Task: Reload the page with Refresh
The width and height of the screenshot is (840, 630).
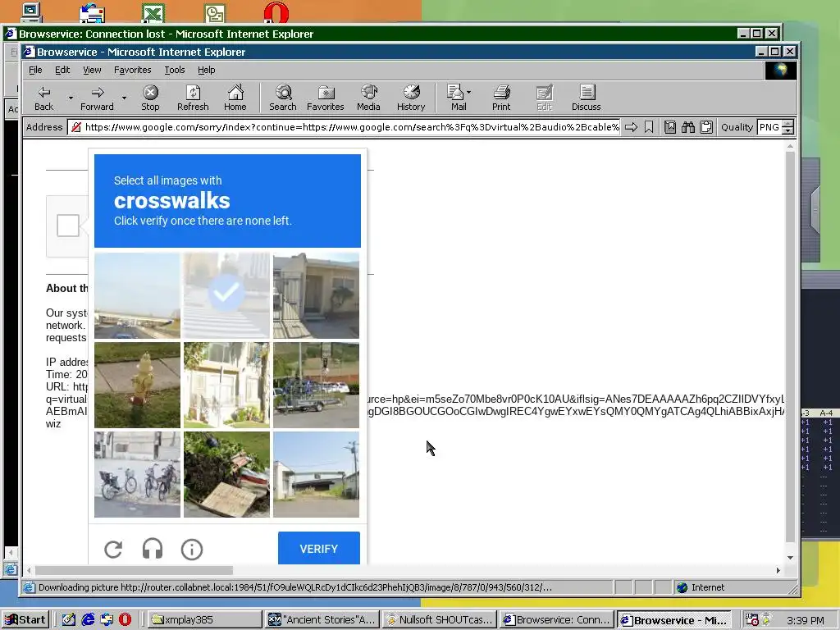Action: tap(193, 98)
